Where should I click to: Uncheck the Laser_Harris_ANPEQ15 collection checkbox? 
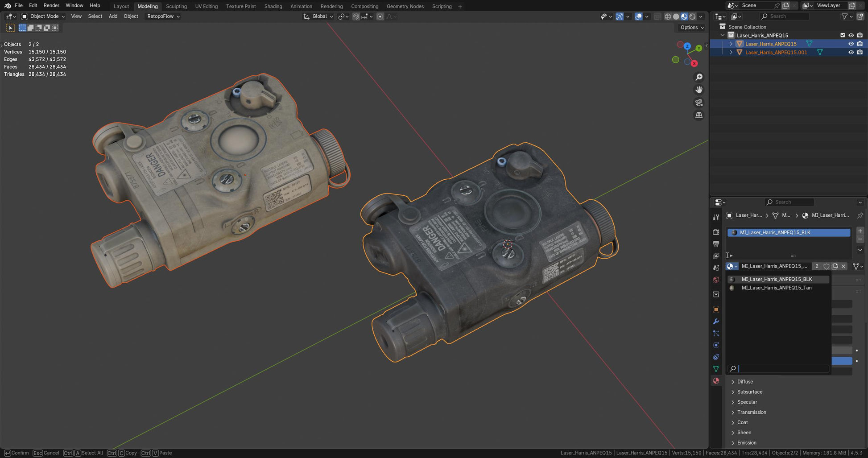pos(842,35)
